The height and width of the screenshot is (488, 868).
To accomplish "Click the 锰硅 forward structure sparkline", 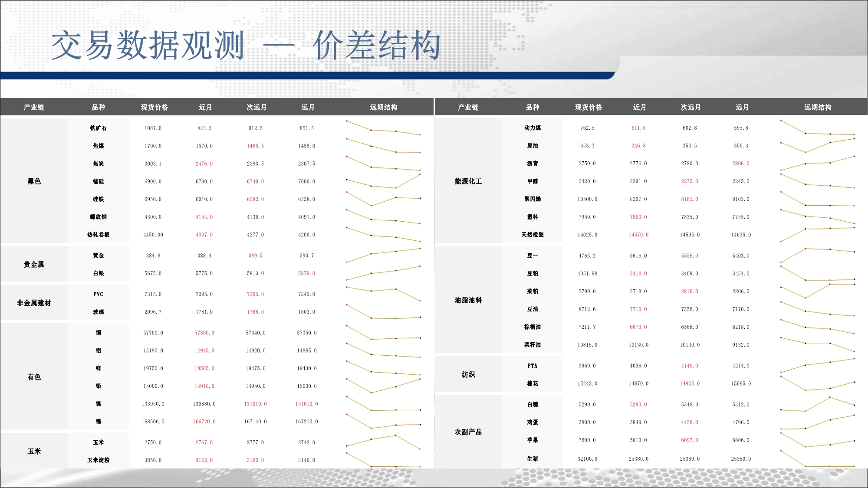I will point(383,181).
